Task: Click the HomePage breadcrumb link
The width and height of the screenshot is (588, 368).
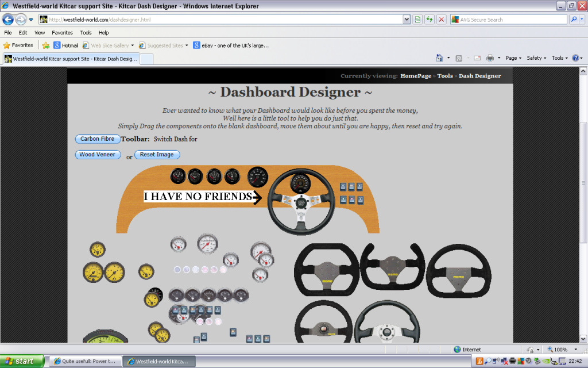Action: coord(416,76)
